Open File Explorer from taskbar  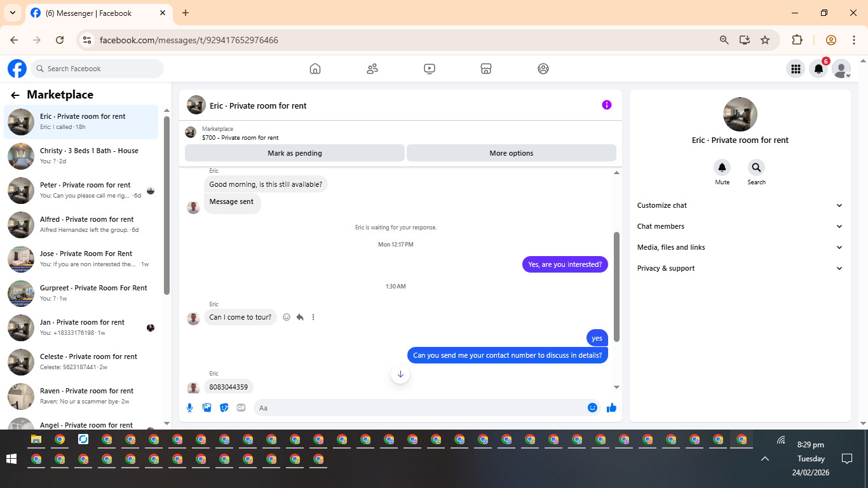point(36,439)
